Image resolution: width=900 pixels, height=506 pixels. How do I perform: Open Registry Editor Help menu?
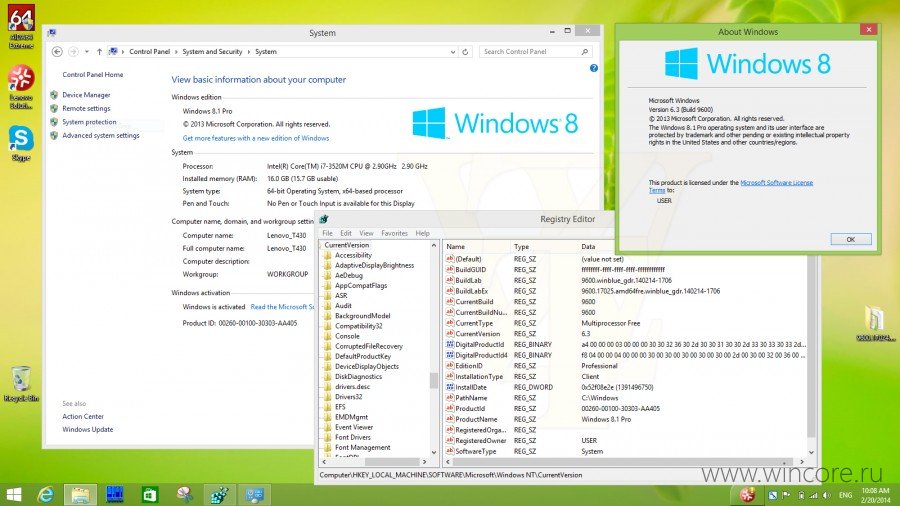422,233
